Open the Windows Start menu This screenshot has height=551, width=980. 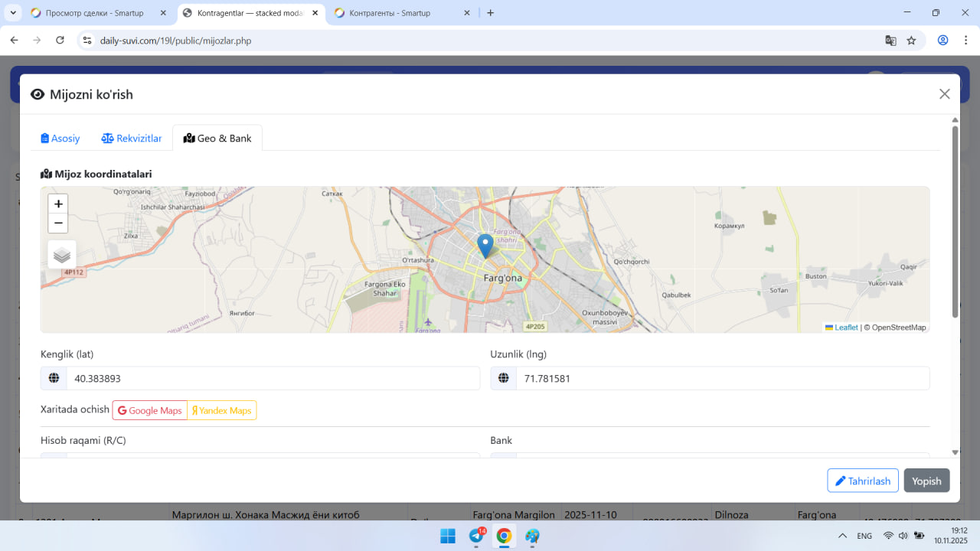448,536
